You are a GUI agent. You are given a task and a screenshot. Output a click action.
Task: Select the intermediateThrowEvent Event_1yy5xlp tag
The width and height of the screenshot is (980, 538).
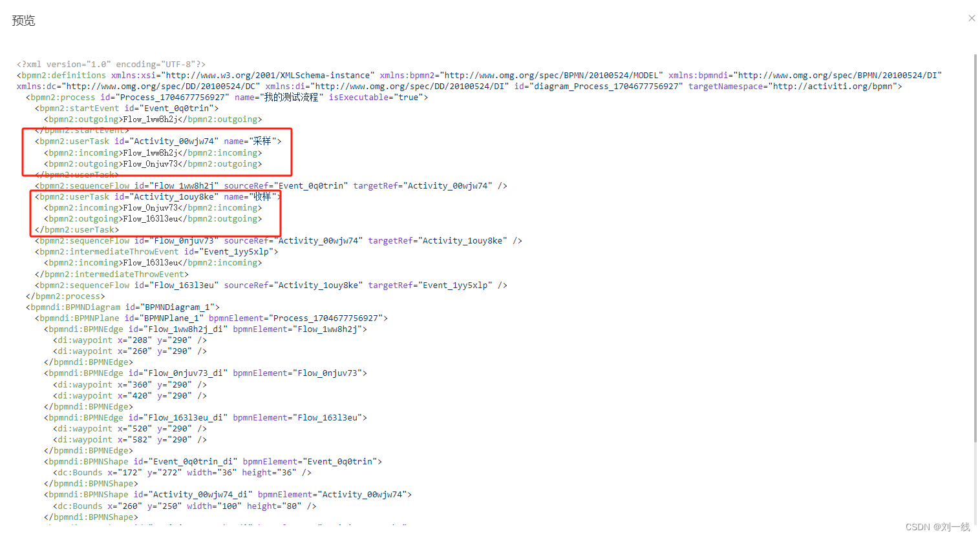(x=155, y=251)
